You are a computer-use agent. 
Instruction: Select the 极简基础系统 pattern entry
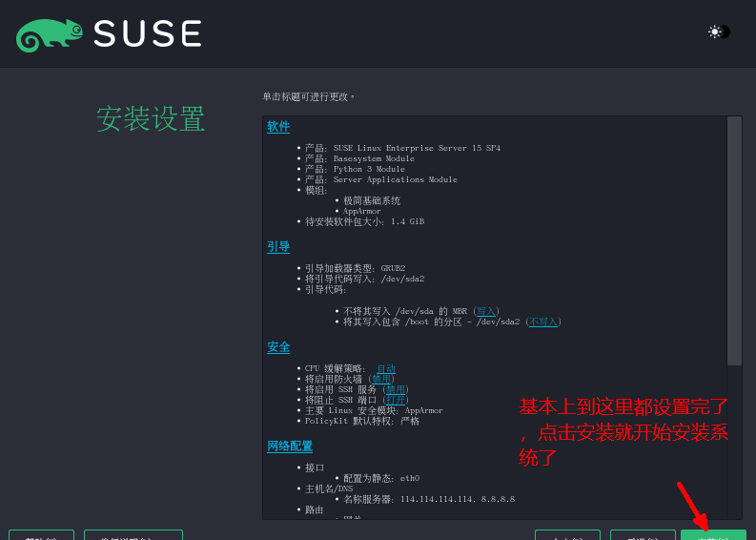click(x=372, y=200)
